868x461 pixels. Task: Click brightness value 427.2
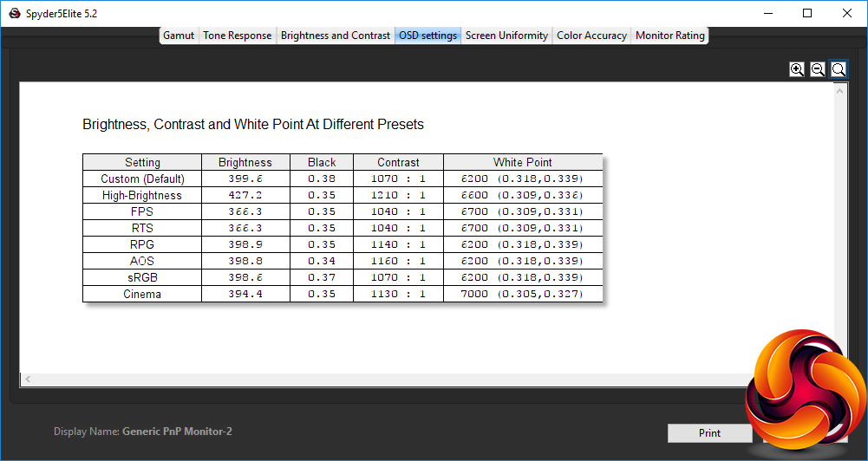[x=245, y=195]
